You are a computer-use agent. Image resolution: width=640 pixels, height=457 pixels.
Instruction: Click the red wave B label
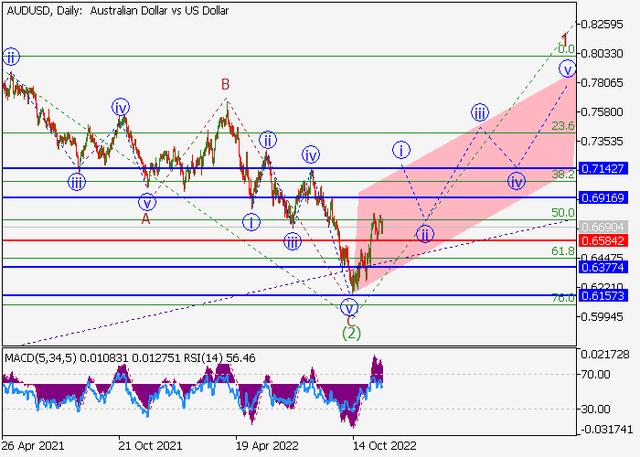226,85
